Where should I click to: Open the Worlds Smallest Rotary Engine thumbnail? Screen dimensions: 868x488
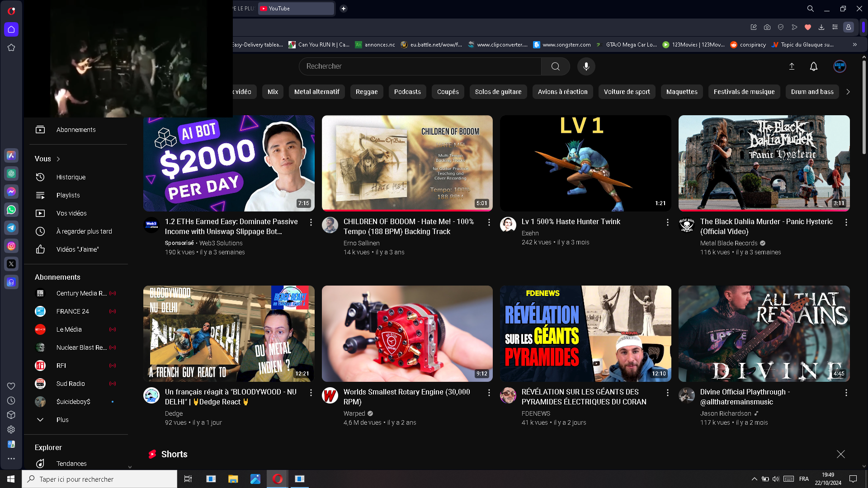point(407,333)
